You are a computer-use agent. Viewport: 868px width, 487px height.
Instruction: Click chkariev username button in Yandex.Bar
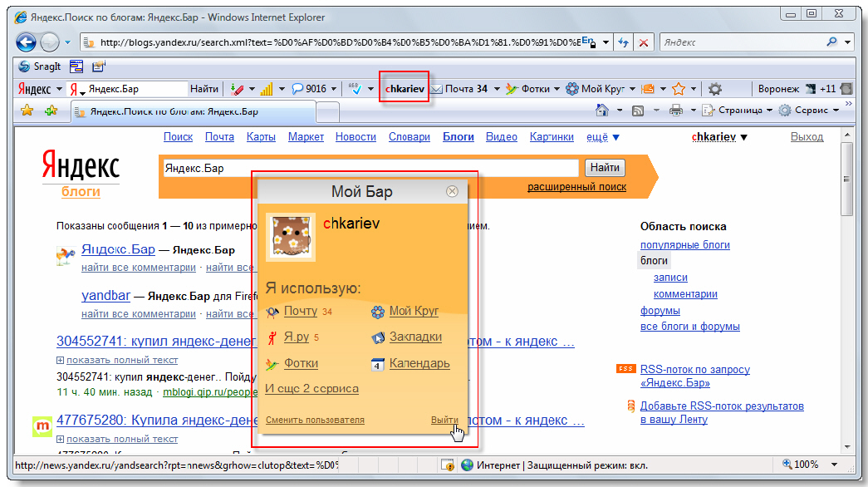tap(405, 89)
